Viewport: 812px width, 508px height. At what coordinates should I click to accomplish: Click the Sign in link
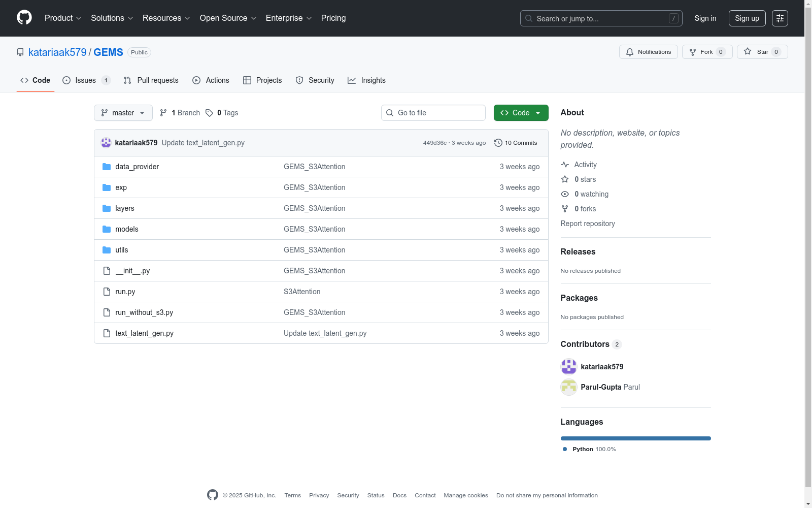[x=705, y=18]
